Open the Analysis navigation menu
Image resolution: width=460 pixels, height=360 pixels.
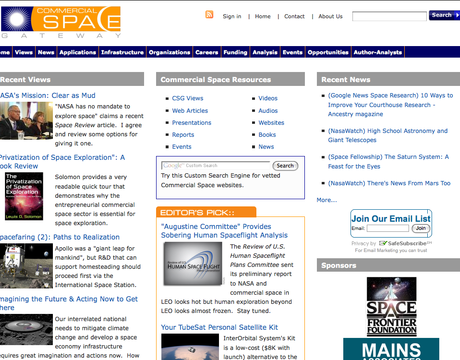pos(265,52)
